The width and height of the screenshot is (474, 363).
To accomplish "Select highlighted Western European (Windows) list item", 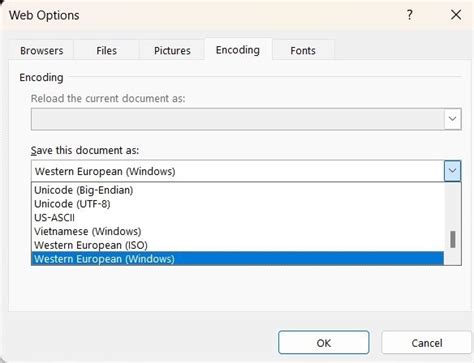I will 238,259.
